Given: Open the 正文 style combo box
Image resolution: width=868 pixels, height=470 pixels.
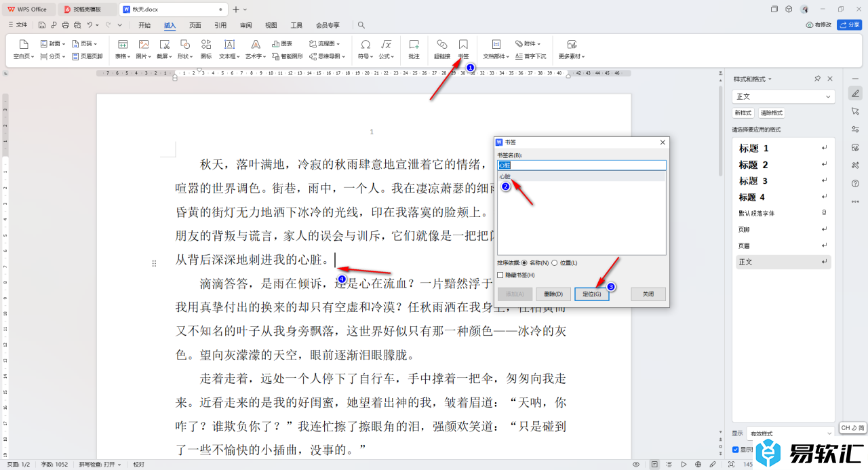Looking at the screenshot, I should click(783, 97).
